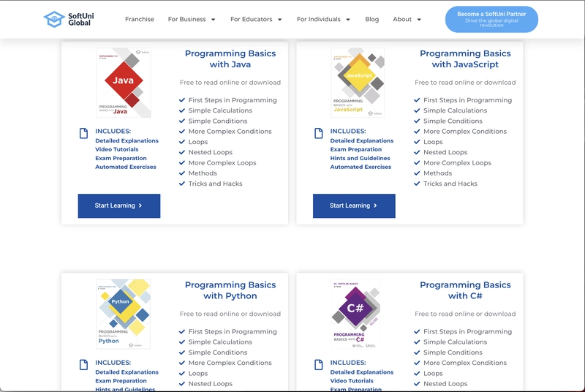Open the Java book cover thumbnail
Screen dimensions: 585x392
pyautogui.click(x=124, y=83)
